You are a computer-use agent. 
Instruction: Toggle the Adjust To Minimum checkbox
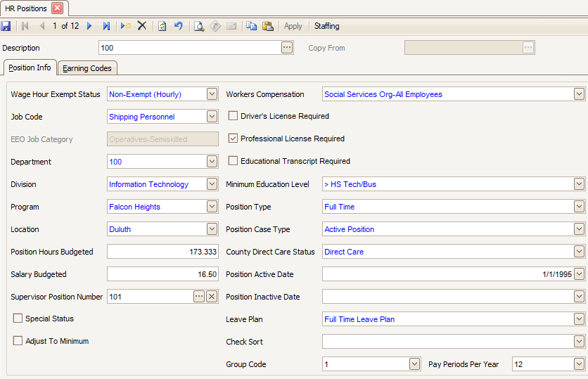tap(18, 341)
